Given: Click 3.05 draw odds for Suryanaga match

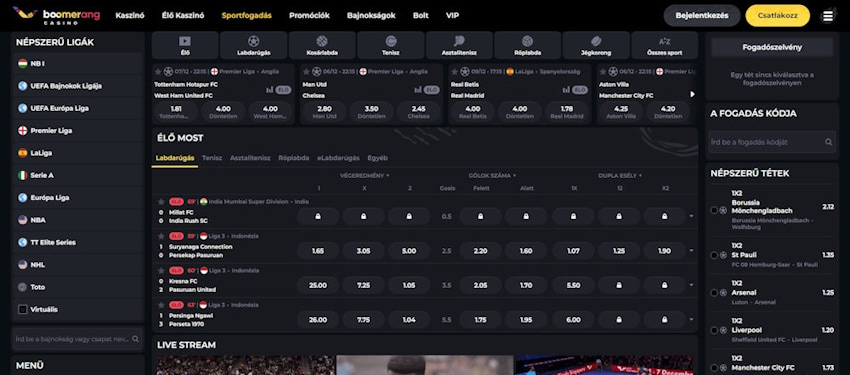Looking at the screenshot, I should [364, 251].
